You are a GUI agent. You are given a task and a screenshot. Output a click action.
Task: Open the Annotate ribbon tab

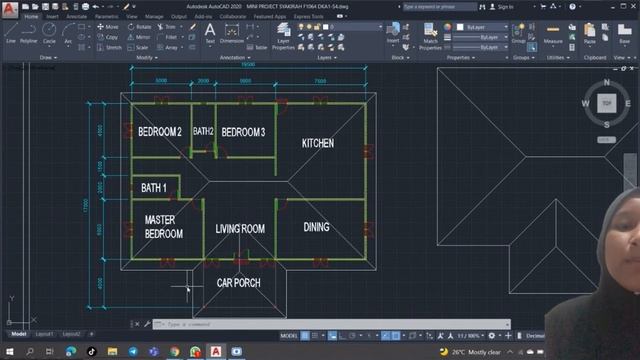[x=76, y=17]
